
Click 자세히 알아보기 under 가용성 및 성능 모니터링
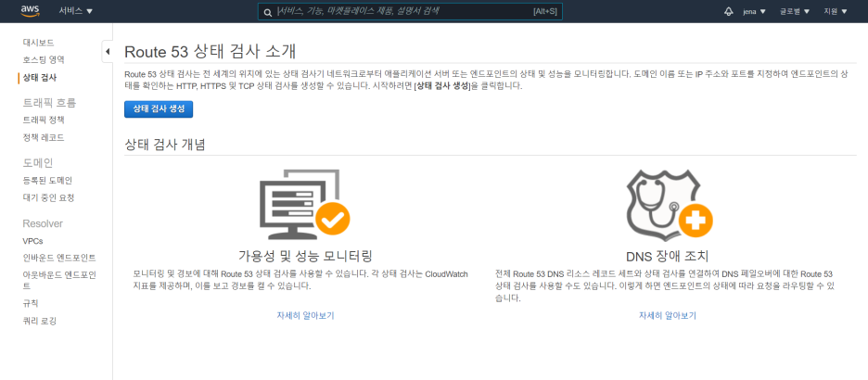coord(306,315)
